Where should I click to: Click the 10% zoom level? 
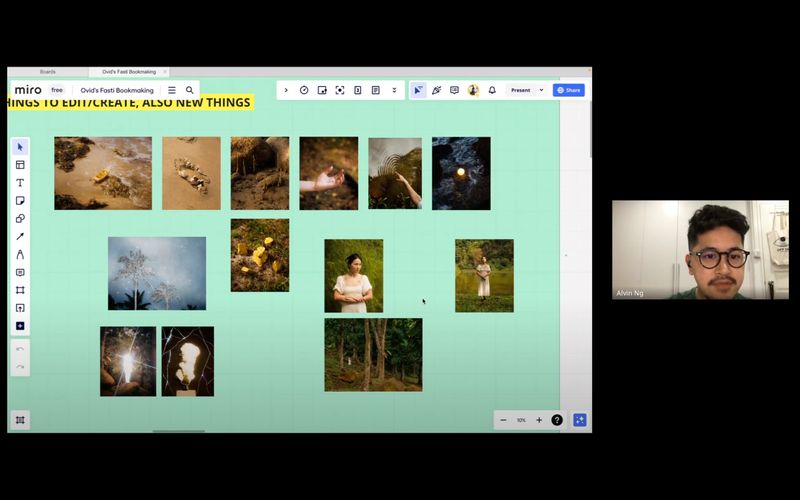[x=521, y=420]
